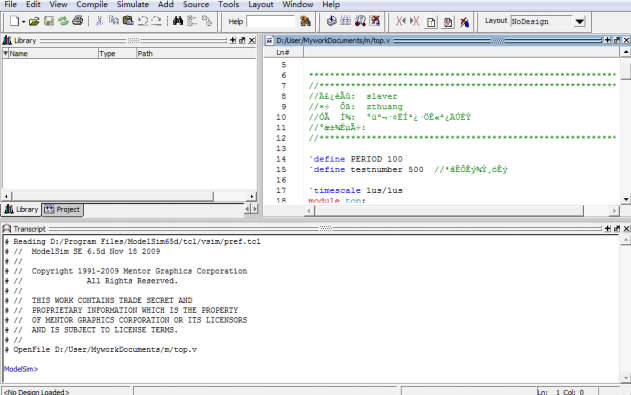This screenshot has height=395, width=631.
Task: Click line 14 define PERIOD text
Action: pos(356,159)
